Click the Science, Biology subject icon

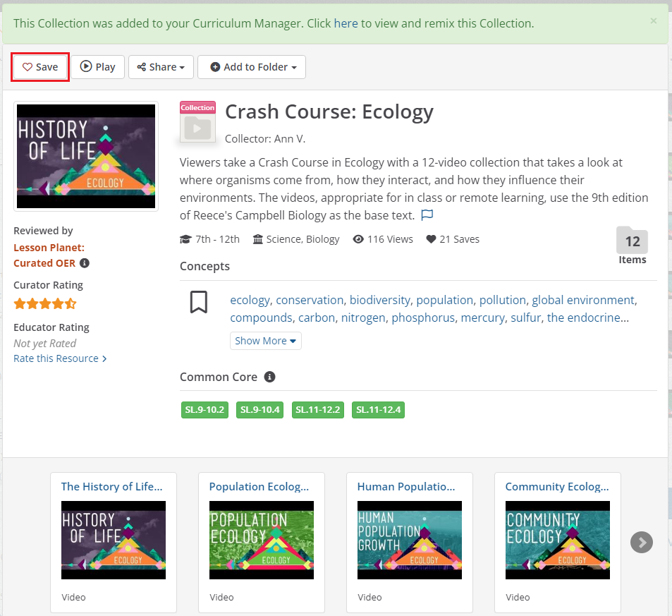tap(257, 239)
